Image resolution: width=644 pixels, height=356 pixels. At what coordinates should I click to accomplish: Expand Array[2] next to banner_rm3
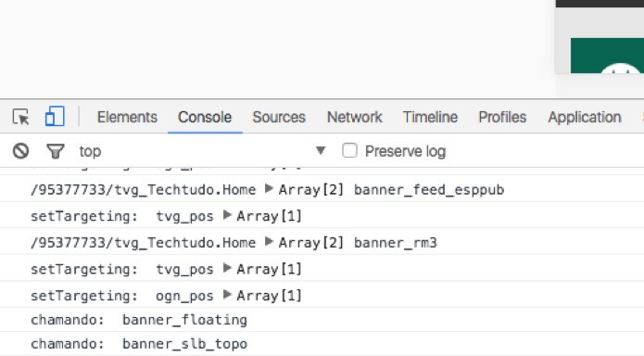click(269, 241)
